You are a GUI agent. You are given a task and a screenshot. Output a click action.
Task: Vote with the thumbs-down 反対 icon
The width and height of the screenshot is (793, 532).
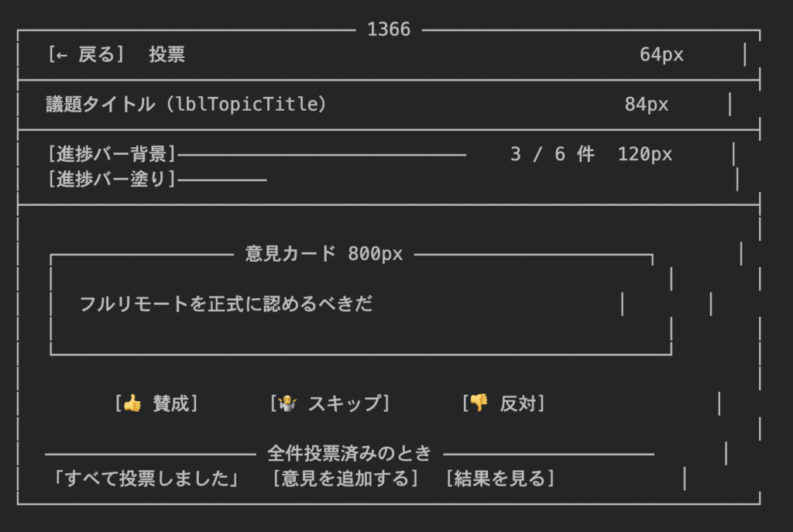click(x=479, y=403)
